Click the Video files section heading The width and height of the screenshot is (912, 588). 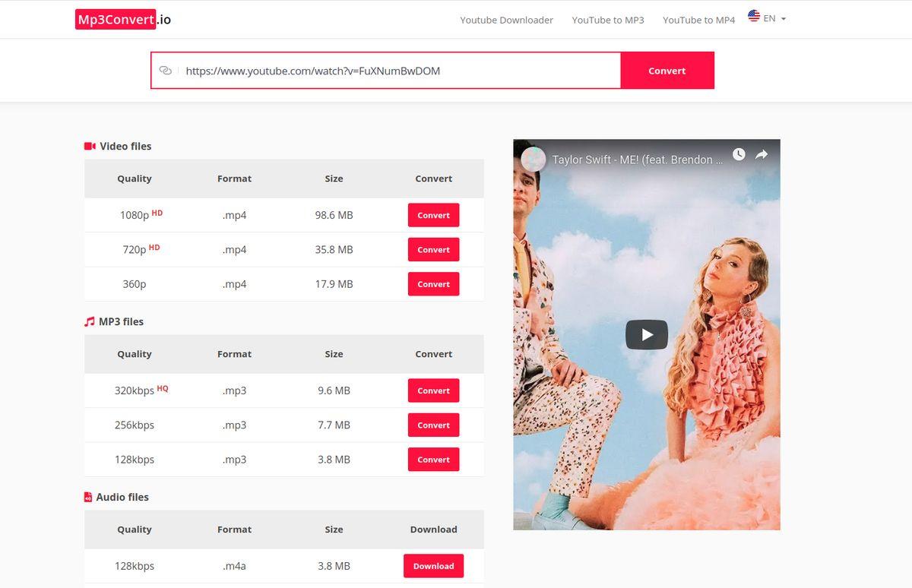point(125,146)
